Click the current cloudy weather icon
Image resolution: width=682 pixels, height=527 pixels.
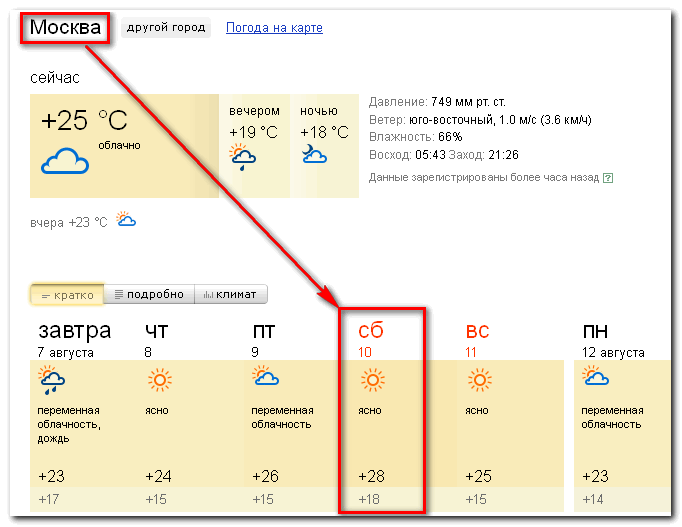point(65,161)
